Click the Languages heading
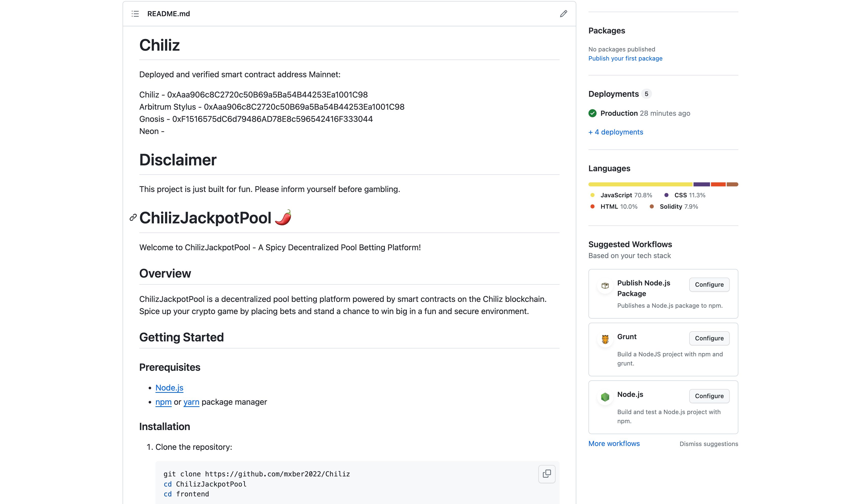The height and width of the screenshot is (504, 868). point(609,168)
